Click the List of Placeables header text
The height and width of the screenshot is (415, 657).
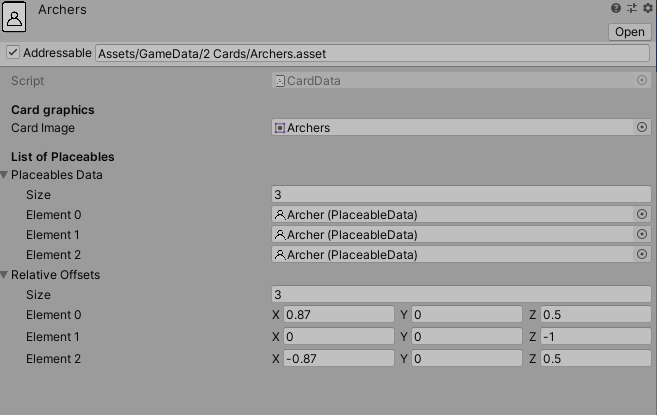pyautogui.click(x=63, y=157)
